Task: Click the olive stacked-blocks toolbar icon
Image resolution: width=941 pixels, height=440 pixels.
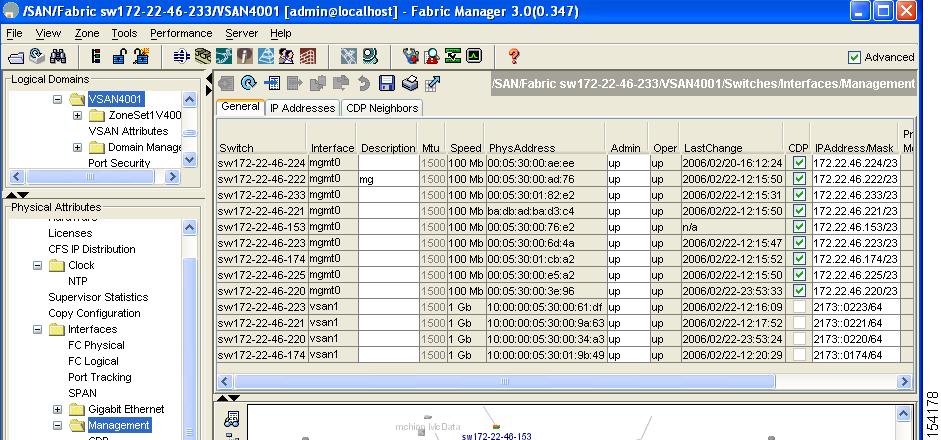Action: [203, 56]
